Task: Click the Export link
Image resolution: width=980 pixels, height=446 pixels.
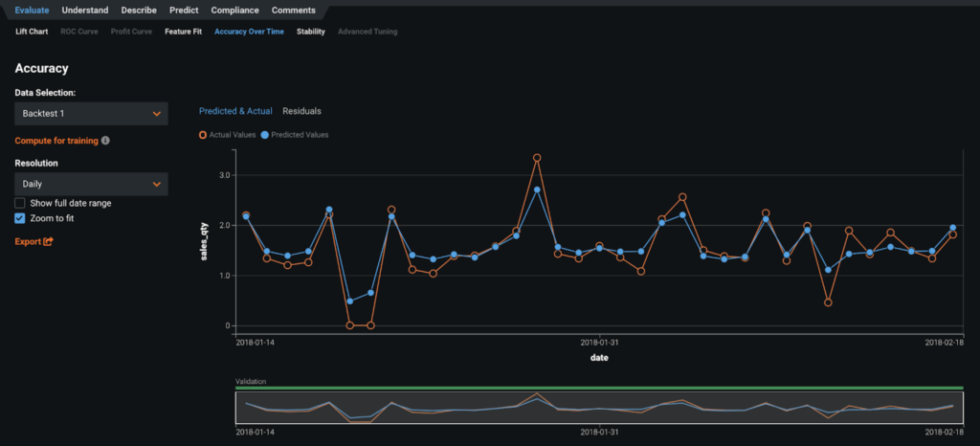Action: [28, 241]
